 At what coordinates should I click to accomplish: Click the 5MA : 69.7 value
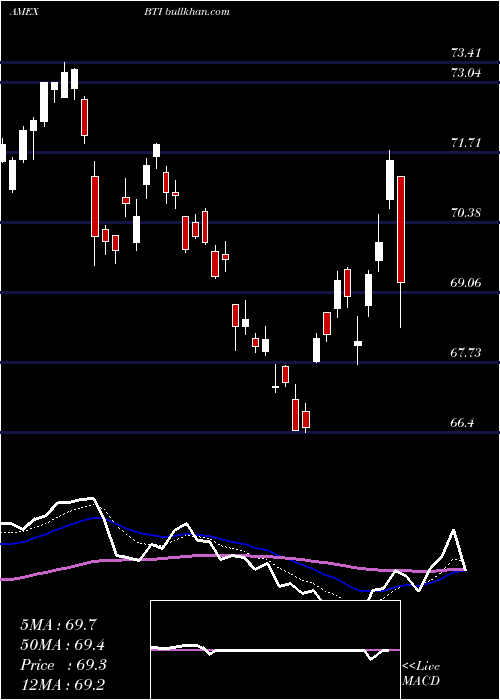pyautogui.click(x=58, y=625)
